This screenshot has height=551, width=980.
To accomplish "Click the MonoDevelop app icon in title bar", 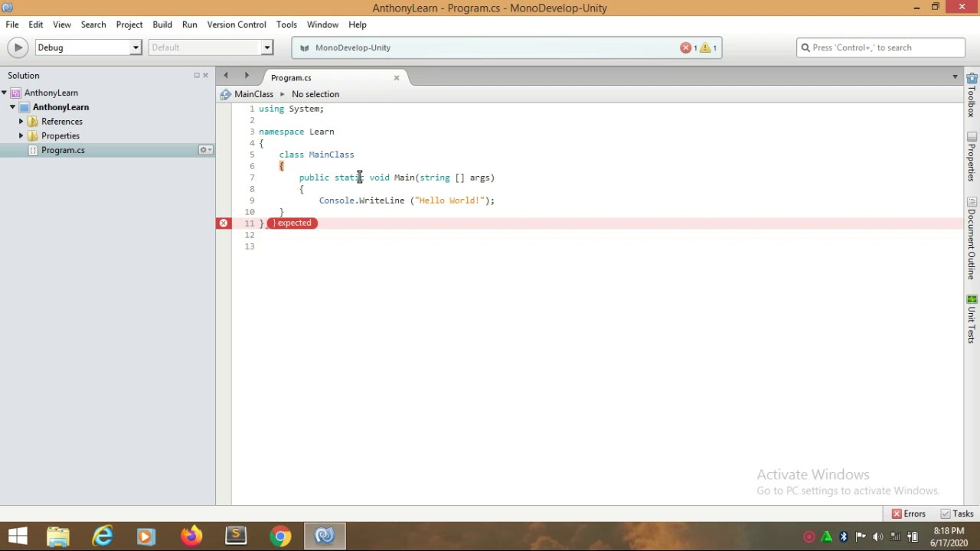I will coord(8,8).
